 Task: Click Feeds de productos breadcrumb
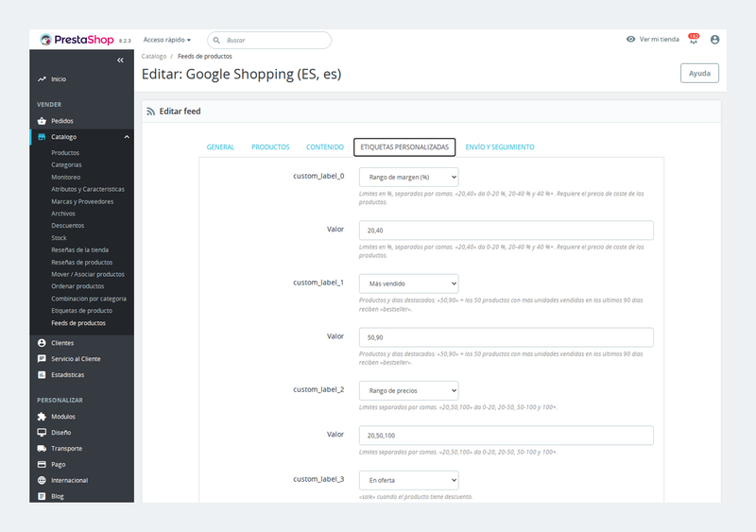point(205,57)
